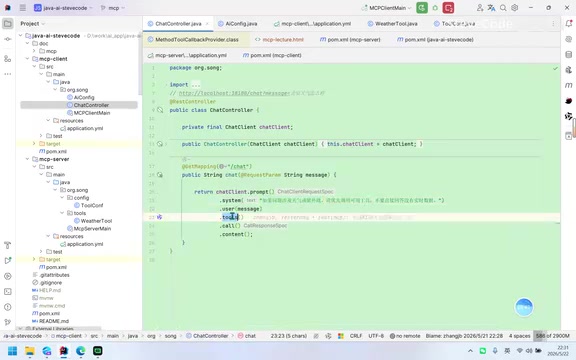Open Notifications bell panel
576x360 pixels.
(x=569, y=24)
